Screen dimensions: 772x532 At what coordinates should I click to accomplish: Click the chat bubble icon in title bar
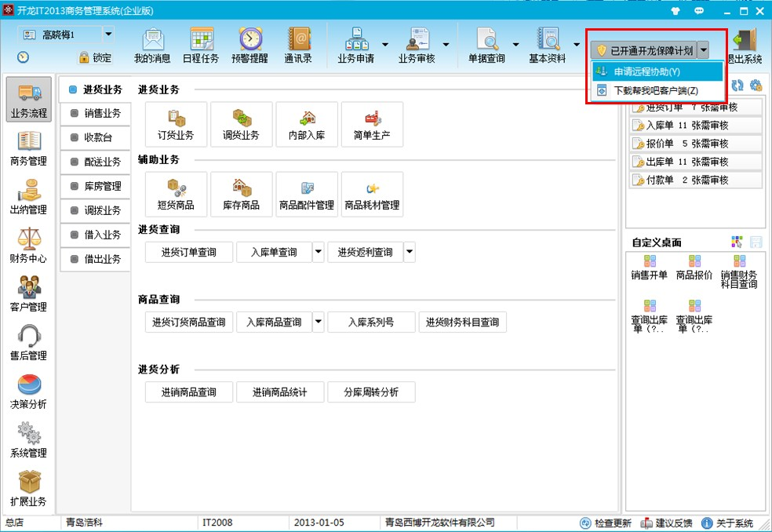click(x=698, y=10)
